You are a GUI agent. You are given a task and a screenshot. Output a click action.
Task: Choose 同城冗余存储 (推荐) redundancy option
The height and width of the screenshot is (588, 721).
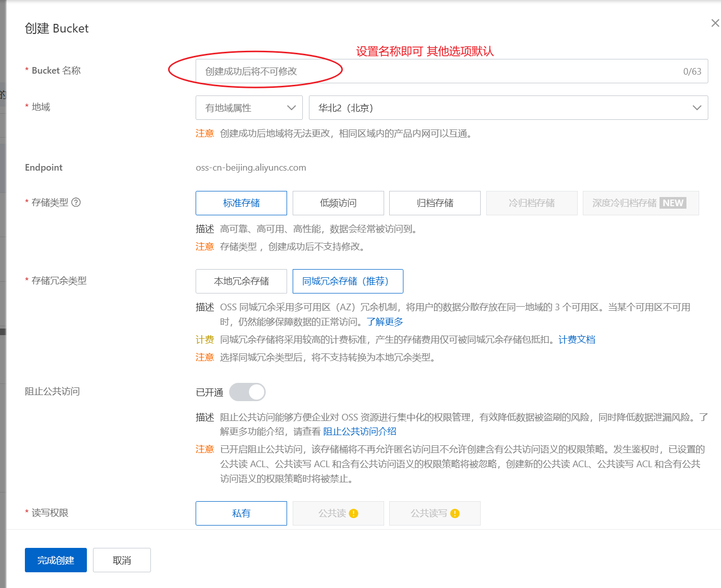(348, 281)
